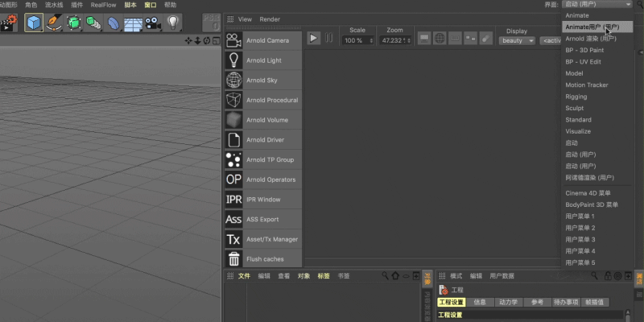Click Flush caches trash icon
644x322 pixels.
(234, 258)
